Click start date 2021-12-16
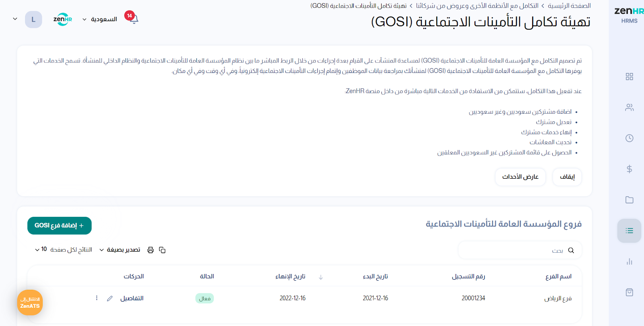644x326 pixels. [376, 298]
